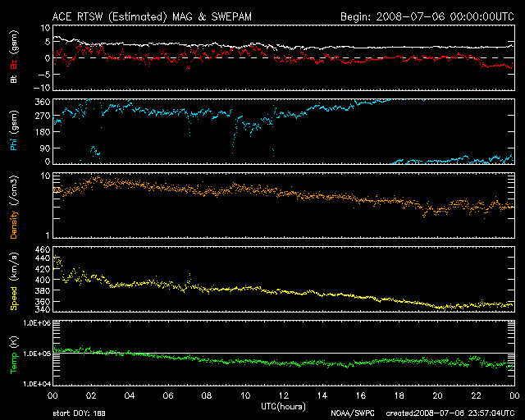The width and height of the screenshot is (525, 420).
Task: Click the (K) unit on Temp axis
Action: click(x=13, y=342)
